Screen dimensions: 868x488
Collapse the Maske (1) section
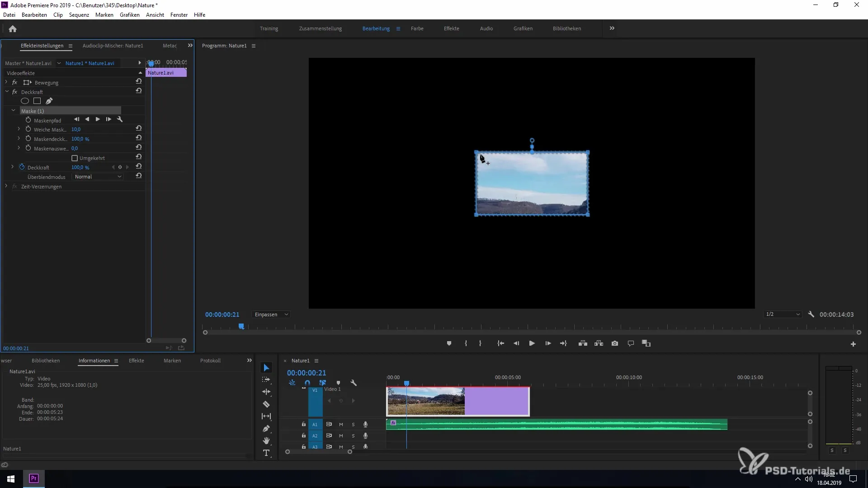coord(13,111)
